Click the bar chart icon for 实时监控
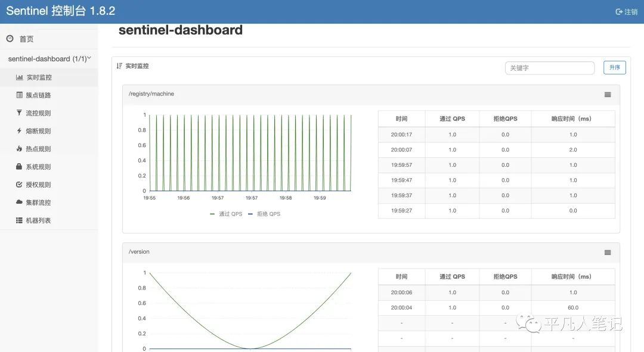The width and height of the screenshot is (644, 352). click(x=19, y=77)
